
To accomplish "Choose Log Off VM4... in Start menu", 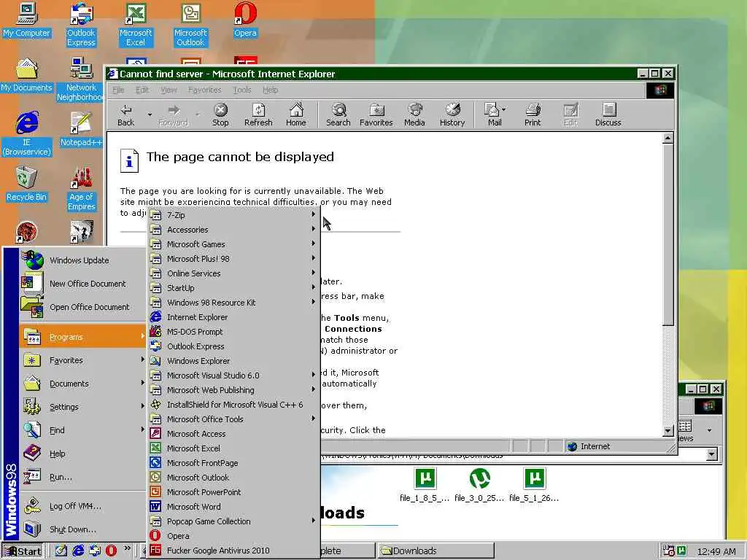I will [83, 506].
